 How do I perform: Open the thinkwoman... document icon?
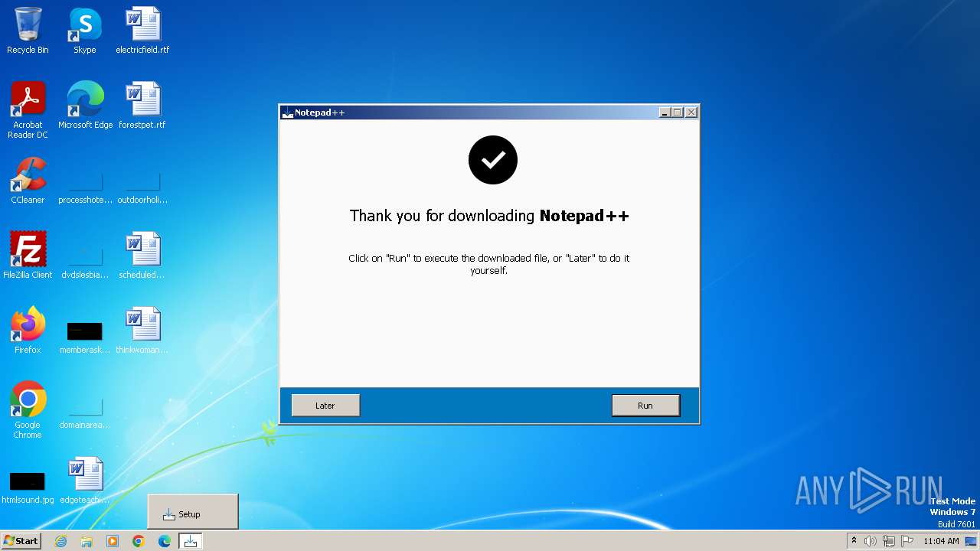[142, 331]
